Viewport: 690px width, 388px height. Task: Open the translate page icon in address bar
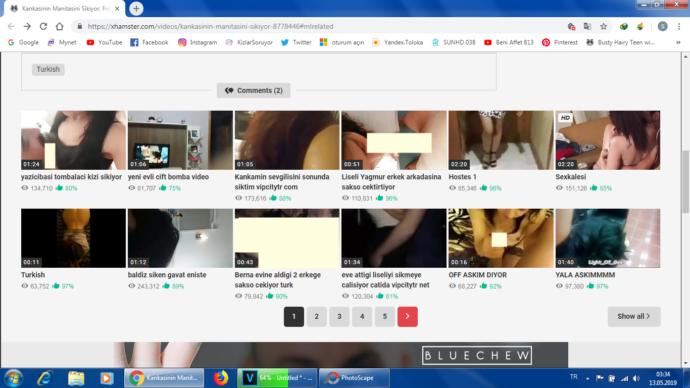587,26
